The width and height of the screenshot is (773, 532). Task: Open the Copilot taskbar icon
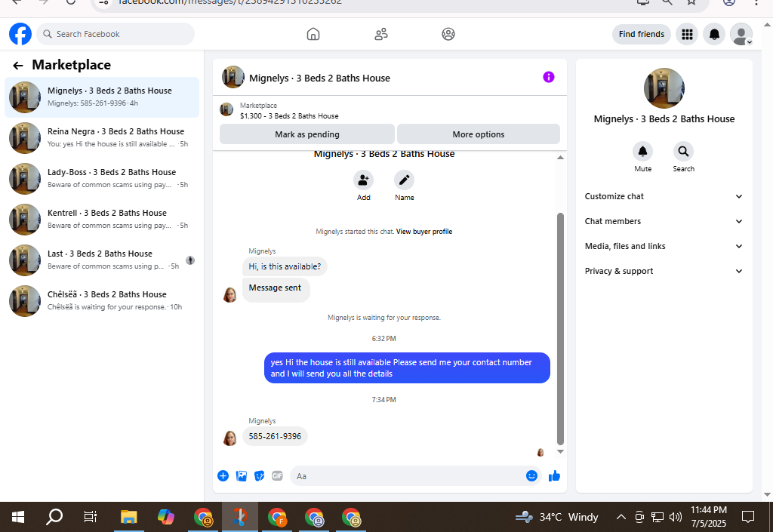(165, 517)
